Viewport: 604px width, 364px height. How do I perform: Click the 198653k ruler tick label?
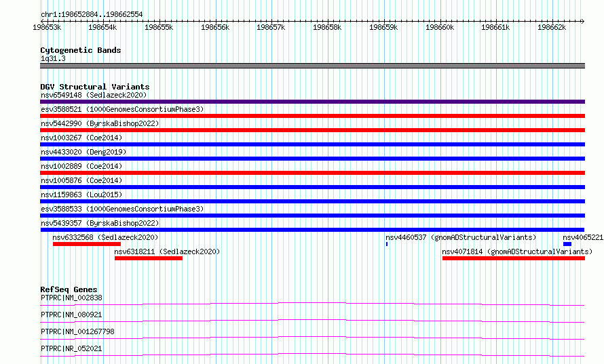pyautogui.click(x=47, y=27)
